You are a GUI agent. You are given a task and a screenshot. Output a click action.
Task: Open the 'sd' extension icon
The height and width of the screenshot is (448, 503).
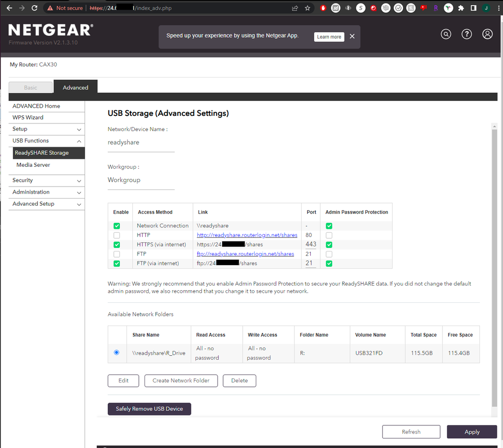coord(335,8)
